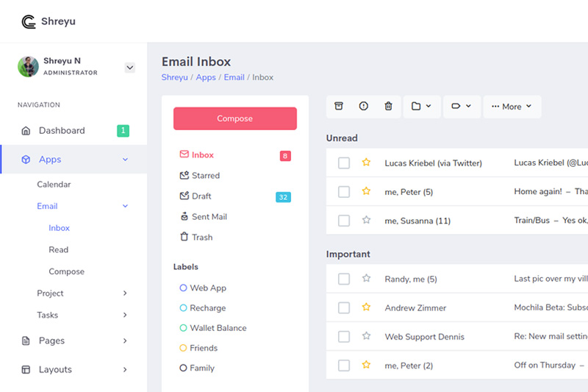Click the Compose button
The height and width of the screenshot is (392, 588).
click(x=235, y=118)
